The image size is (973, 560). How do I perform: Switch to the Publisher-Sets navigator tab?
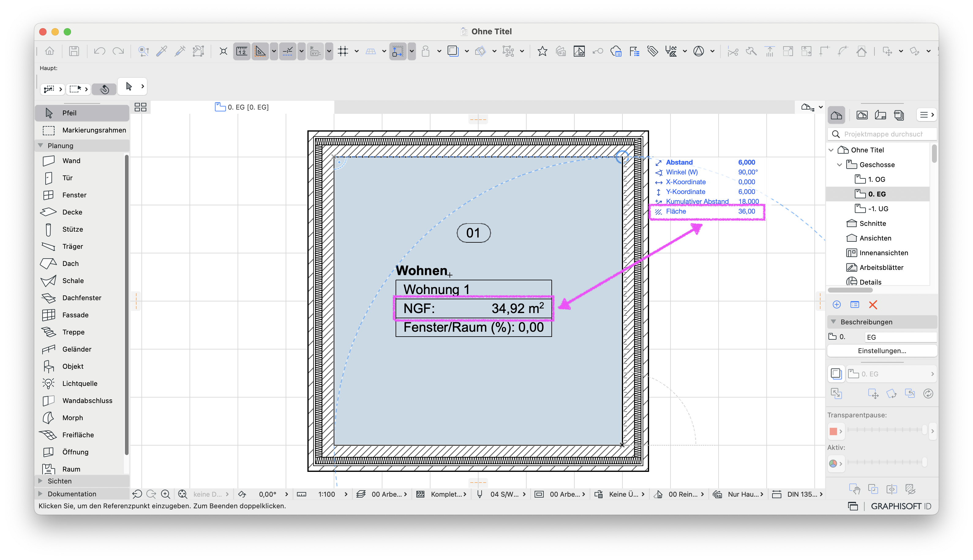[899, 115]
